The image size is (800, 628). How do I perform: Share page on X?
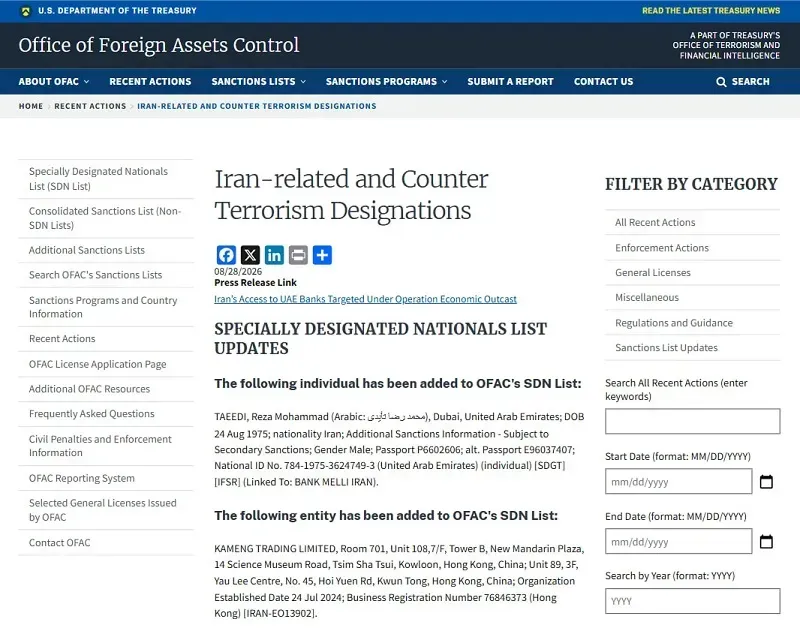pos(250,255)
